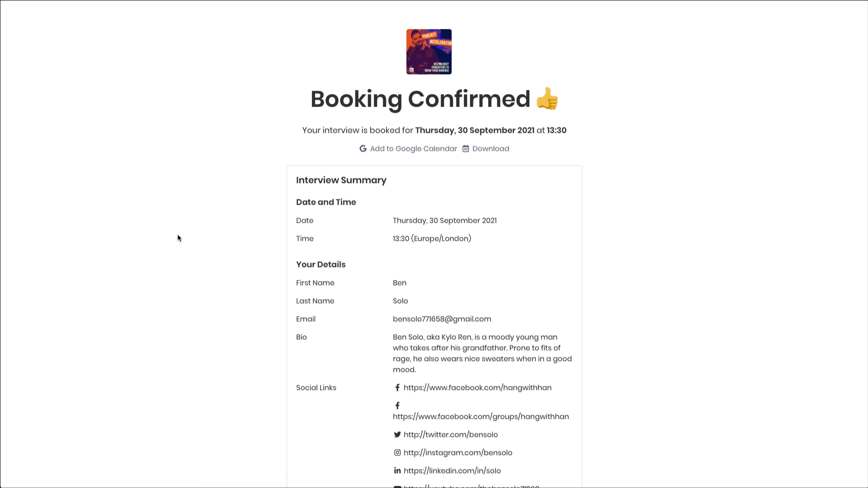The image size is (868, 488).
Task: Click Facebook icon above the groups link
Action: pyautogui.click(x=397, y=406)
